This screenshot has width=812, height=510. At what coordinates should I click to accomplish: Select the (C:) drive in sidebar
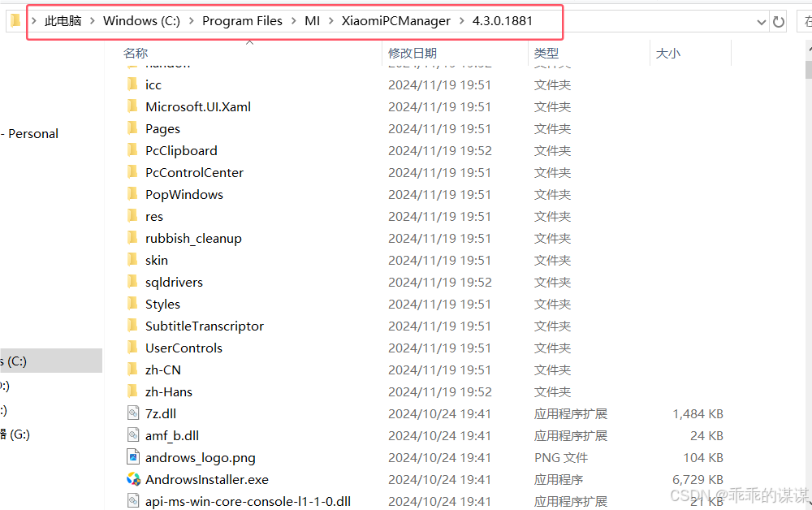click(x=50, y=361)
